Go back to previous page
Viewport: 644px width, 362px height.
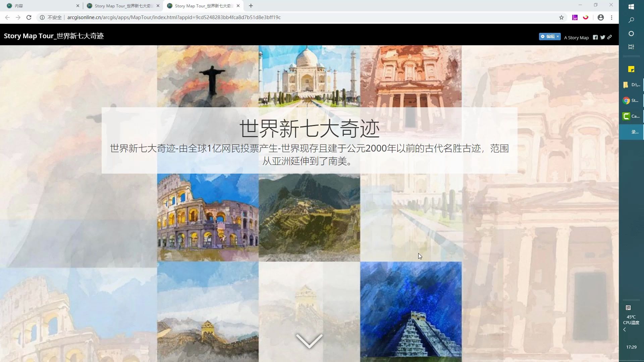[x=7, y=17]
